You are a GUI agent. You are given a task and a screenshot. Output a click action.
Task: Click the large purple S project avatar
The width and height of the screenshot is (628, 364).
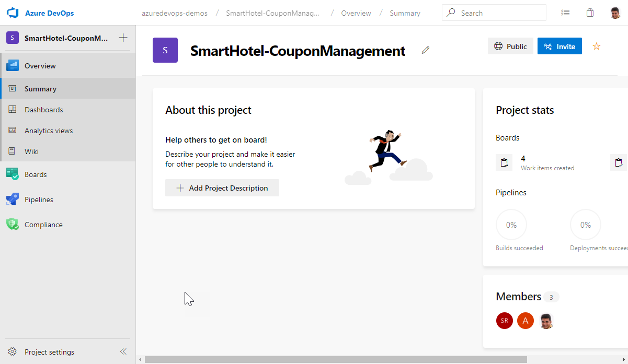(165, 50)
